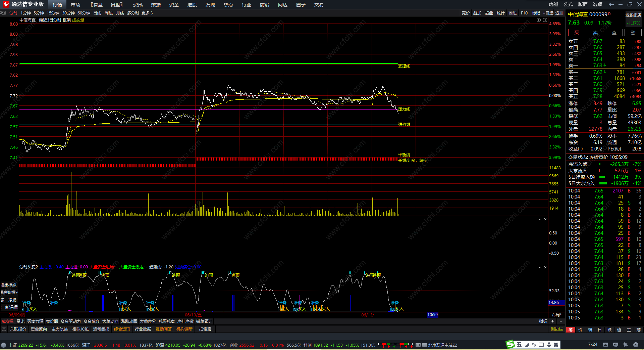The width and height of the screenshot is (644, 350).
Task: Click the R margin marker beside 000099
Action: point(609,14)
